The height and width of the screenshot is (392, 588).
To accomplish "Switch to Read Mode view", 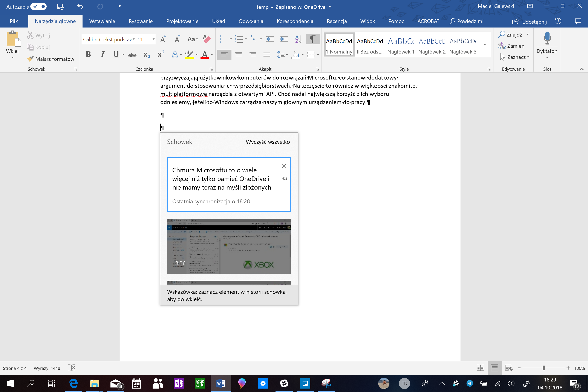I will pos(480,368).
